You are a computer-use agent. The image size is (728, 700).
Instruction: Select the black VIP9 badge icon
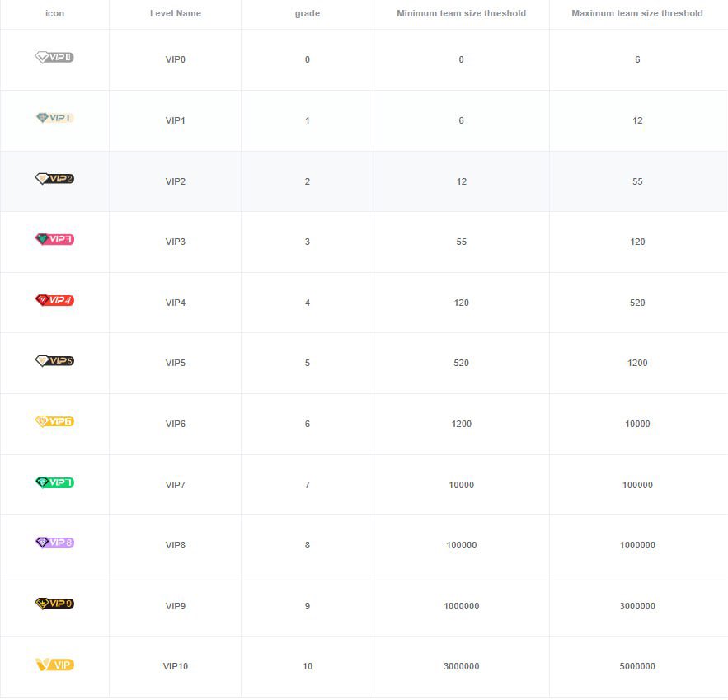54,603
